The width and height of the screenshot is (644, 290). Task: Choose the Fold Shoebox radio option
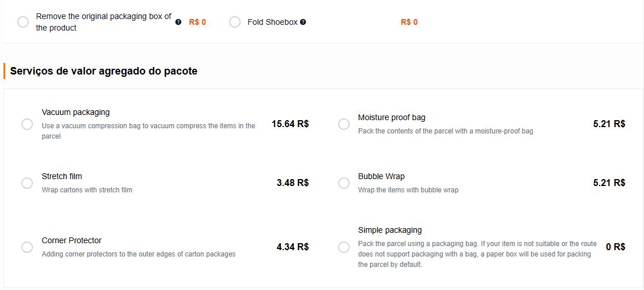point(235,22)
